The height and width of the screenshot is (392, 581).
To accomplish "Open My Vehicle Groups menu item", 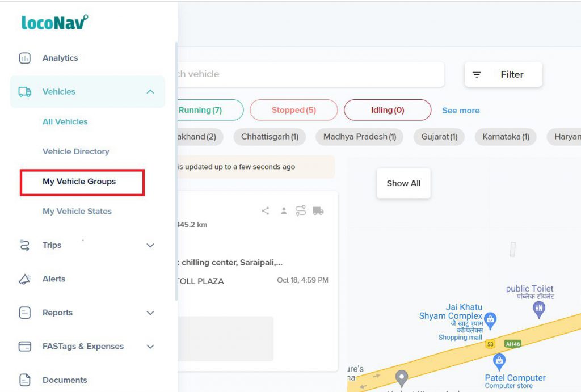I will 79,182.
